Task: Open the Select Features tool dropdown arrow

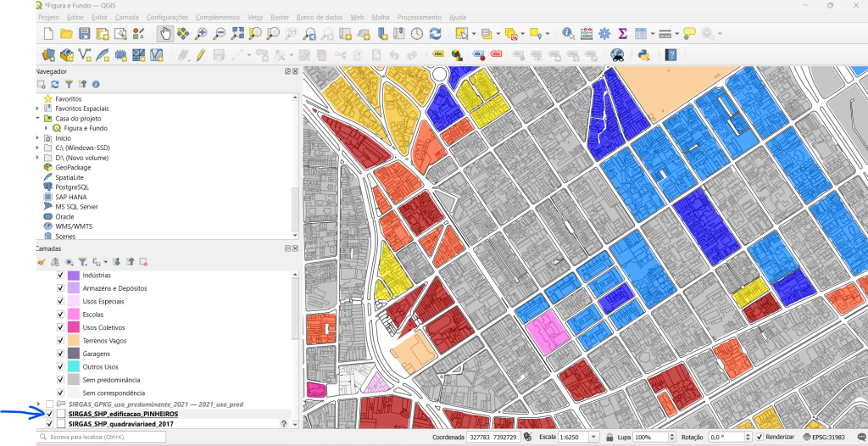Action: point(475,34)
